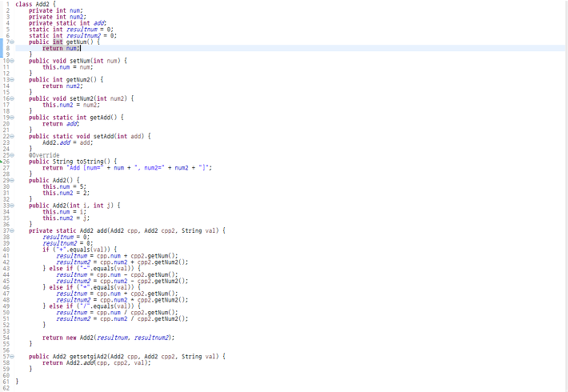Click 'private static int add;' on line 4
Viewport: 568px width, 392px height.
coord(68,23)
